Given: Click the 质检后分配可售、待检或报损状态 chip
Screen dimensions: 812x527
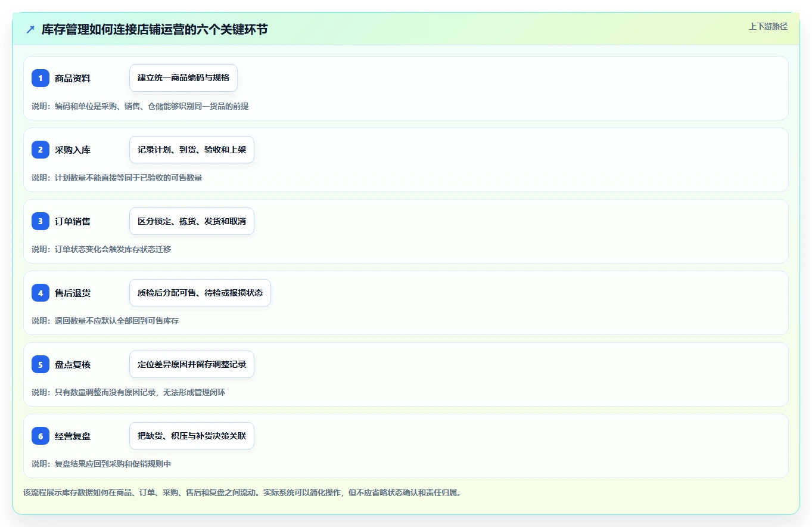Looking at the screenshot, I should point(200,293).
